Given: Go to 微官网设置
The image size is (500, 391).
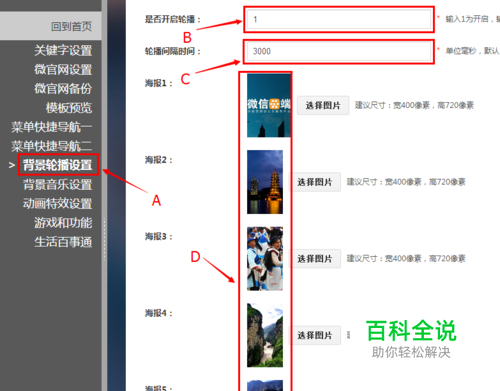Looking at the screenshot, I should click(63, 70).
